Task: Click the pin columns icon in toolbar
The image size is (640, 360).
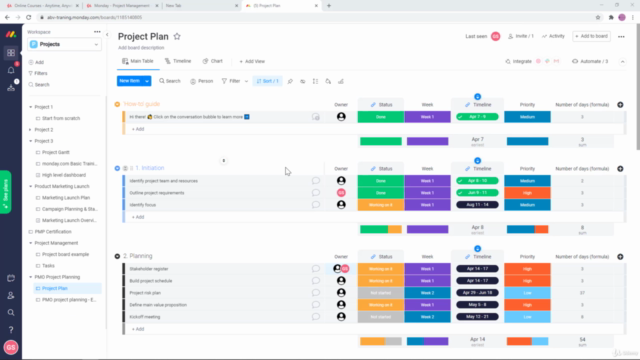Action: 290,81
